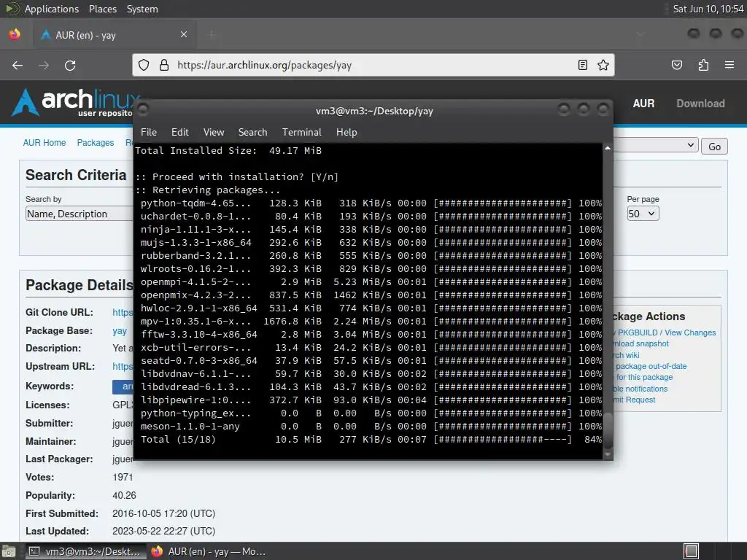Expand the dropdown next to Go button
Image resolution: width=747 pixels, height=560 pixels.
pyautogui.click(x=656, y=145)
